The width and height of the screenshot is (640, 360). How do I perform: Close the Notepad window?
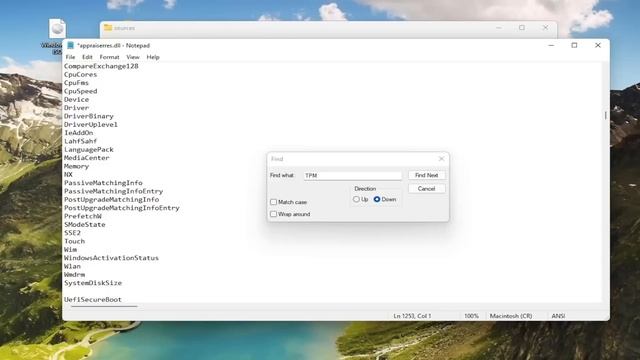point(598,45)
